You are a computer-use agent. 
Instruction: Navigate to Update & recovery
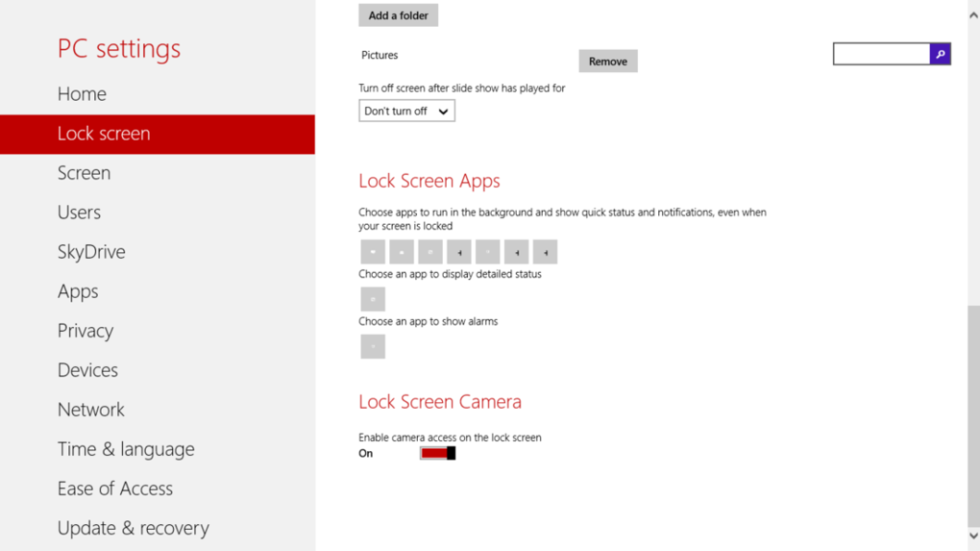[133, 528]
